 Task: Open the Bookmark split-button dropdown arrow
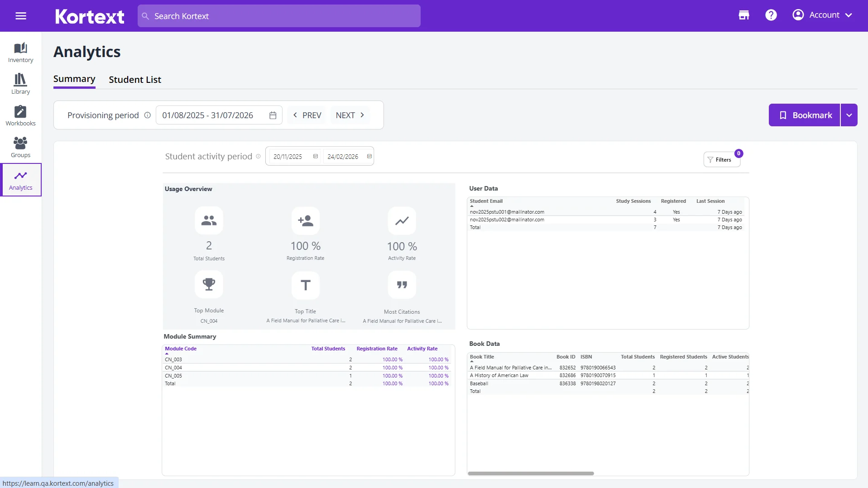[849, 115]
